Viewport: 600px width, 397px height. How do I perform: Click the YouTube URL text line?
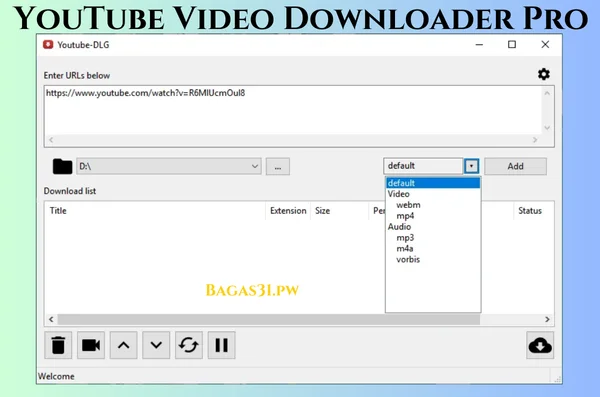point(145,93)
